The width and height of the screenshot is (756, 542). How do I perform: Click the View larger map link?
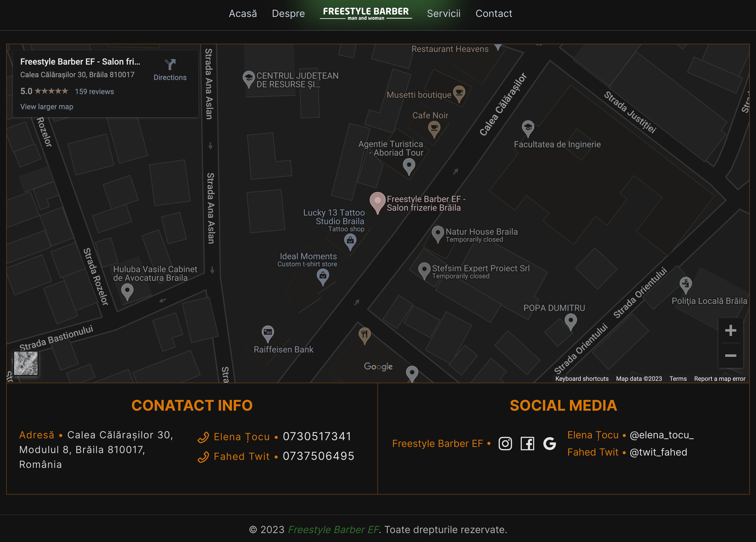[x=47, y=107]
